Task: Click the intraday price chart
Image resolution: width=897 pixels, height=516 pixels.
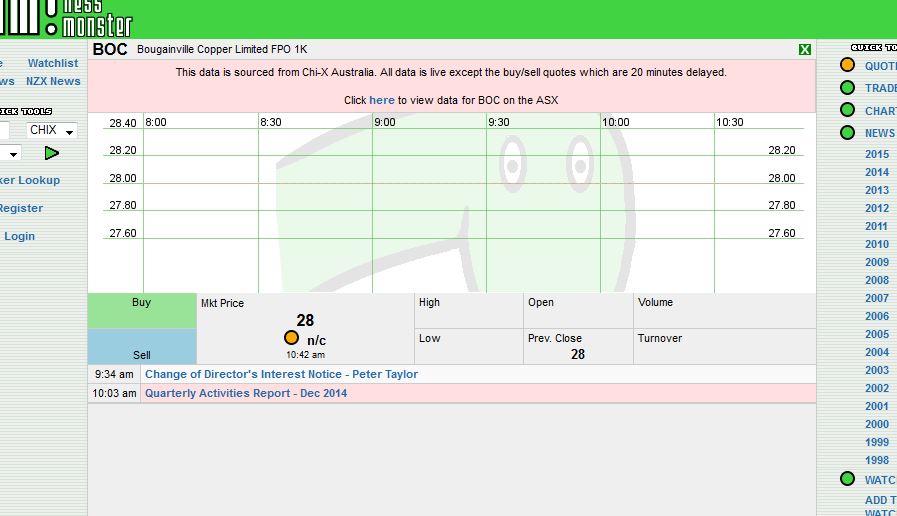Action: pyautogui.click(x=452, y=203)
